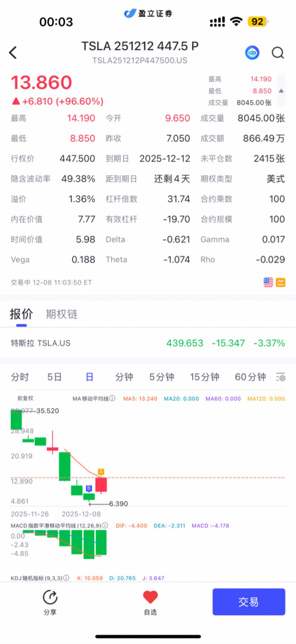Switch to the 期权链 tab
The width and height of the screenshot is (296, 644).
(62, 314)
